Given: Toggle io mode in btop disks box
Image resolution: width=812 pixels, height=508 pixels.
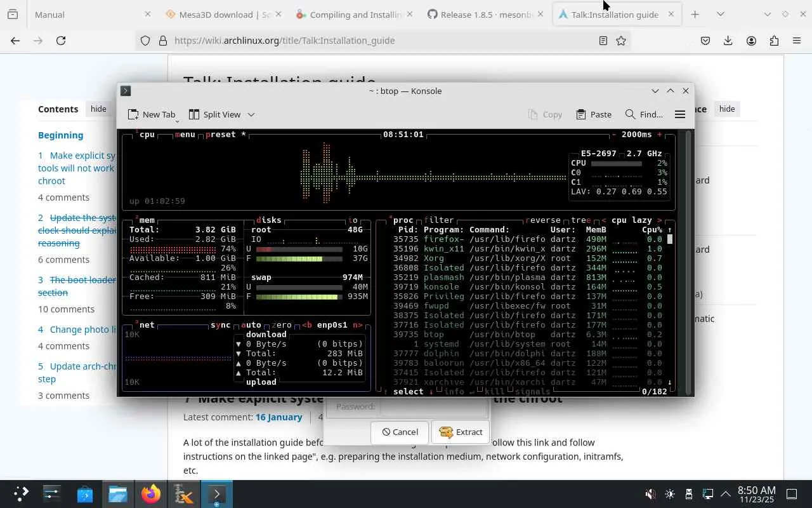Looking at the screenshot, I should tap(353, 220).
